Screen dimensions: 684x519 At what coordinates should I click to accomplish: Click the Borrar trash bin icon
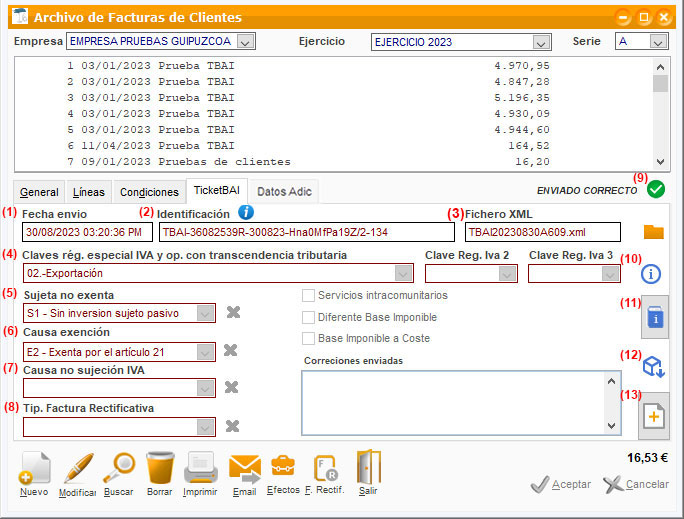[160, 468]
